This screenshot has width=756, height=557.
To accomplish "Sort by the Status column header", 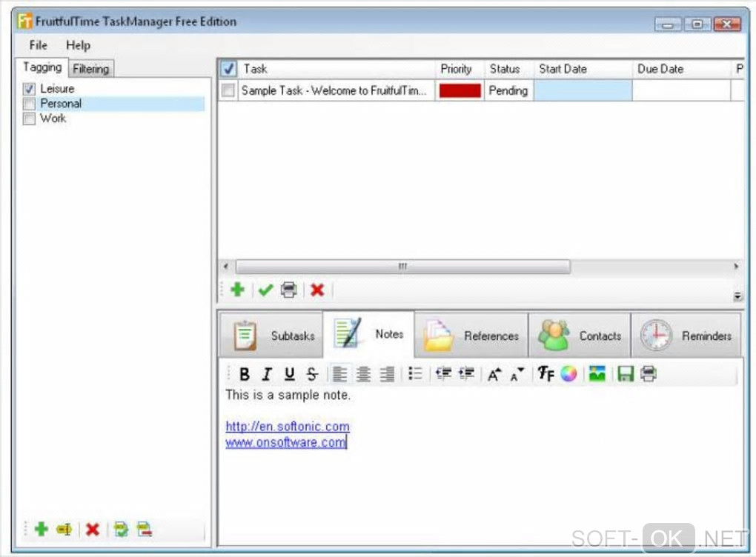I will pyautogui.click(x=509, y=69).
